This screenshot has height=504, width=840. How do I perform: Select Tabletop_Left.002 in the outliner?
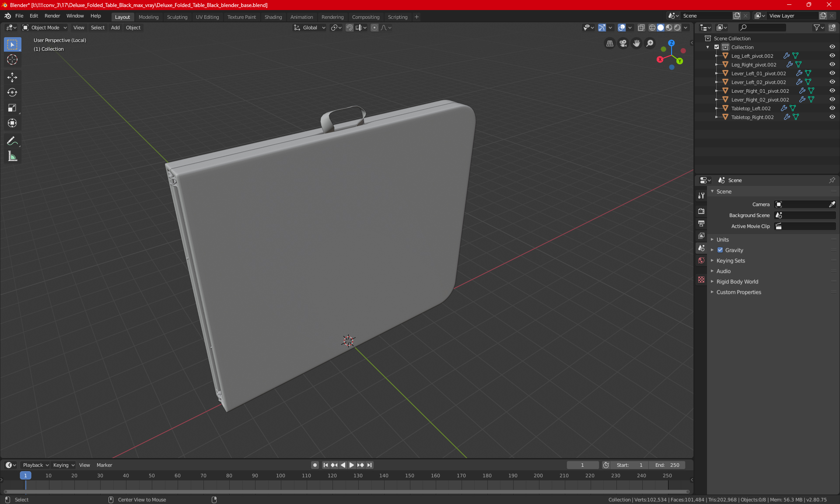[x=751, y=108]
